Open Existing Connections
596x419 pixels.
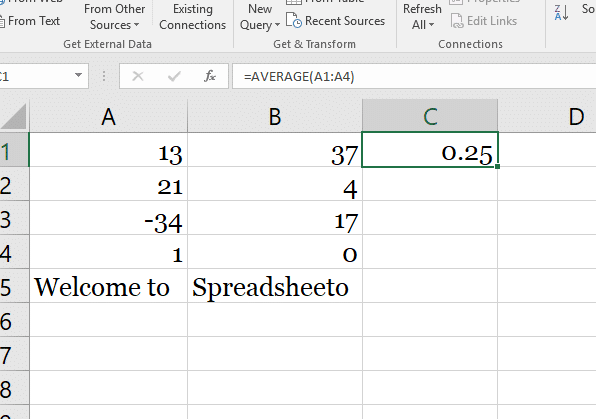[x=192, y=17]
